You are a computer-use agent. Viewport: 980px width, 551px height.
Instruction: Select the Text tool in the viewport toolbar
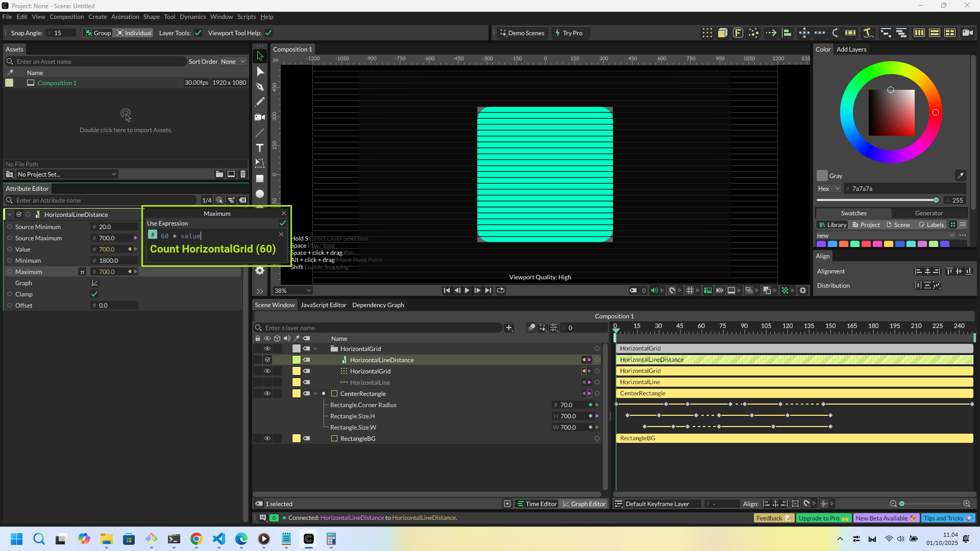tap(260, 148)
